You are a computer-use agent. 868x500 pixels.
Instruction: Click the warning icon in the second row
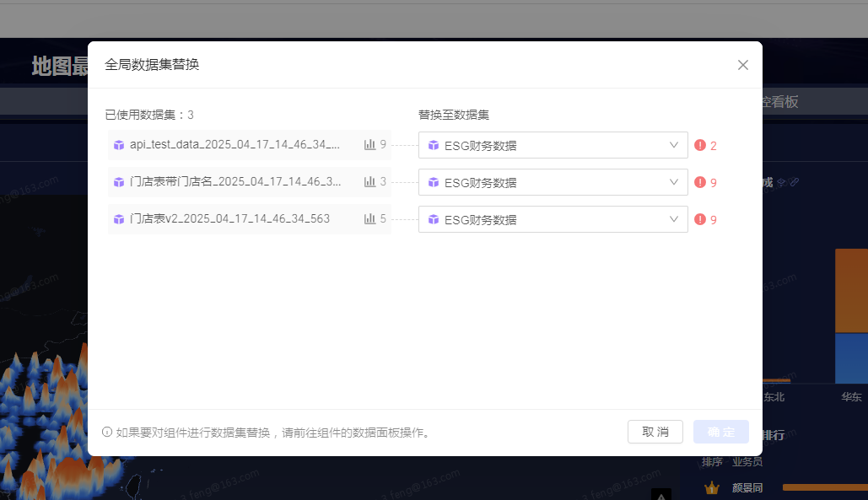click(700, 182)
